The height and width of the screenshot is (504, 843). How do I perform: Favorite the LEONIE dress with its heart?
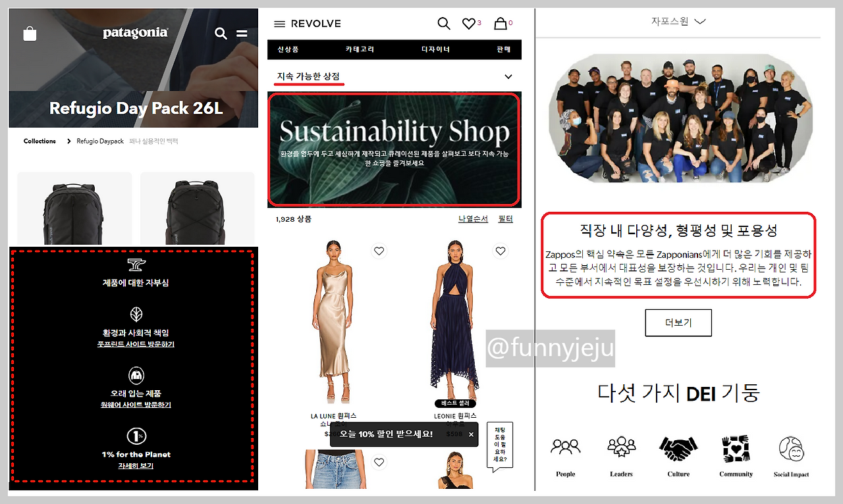501,251
